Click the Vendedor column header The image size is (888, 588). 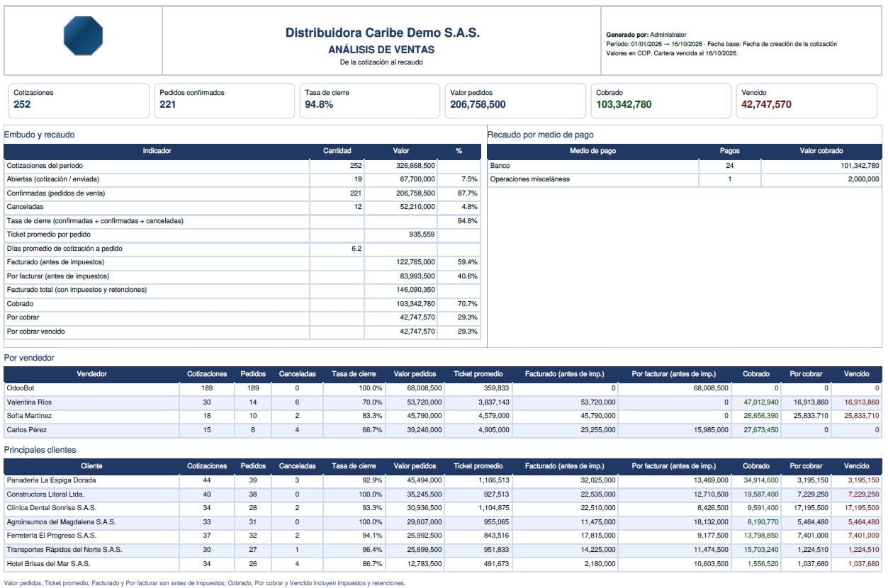[x=92, y=374]
